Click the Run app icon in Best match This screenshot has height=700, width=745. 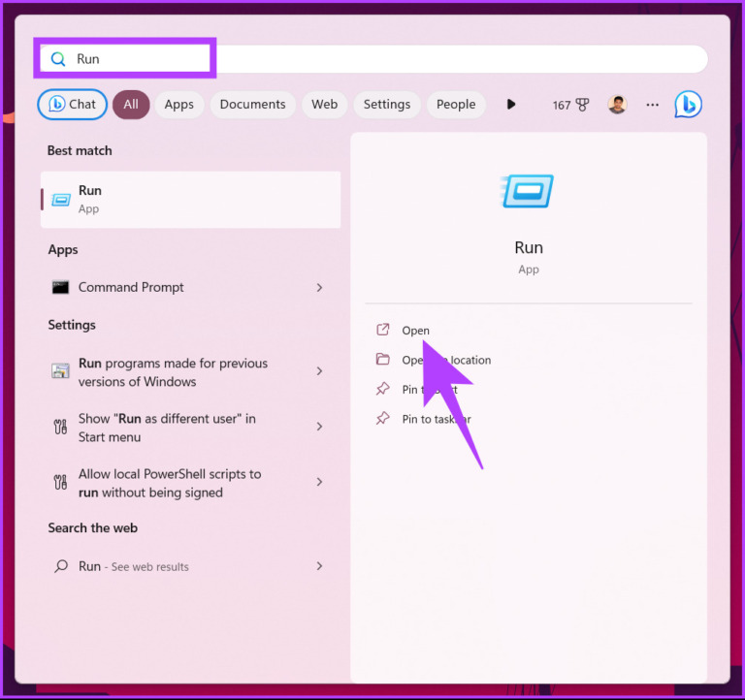point(61,200)
